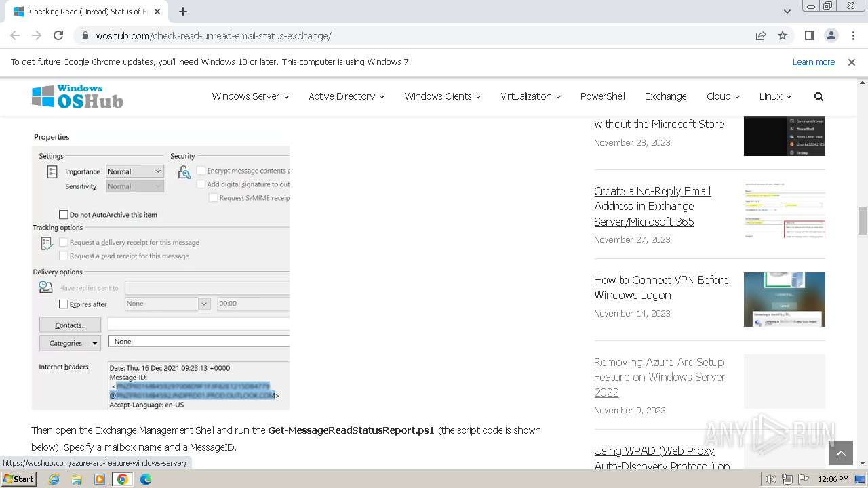Screen dimensions: 868x488
Task: Click the Outlook Properties dialog screenshot
Action: (x=161, y=270)
